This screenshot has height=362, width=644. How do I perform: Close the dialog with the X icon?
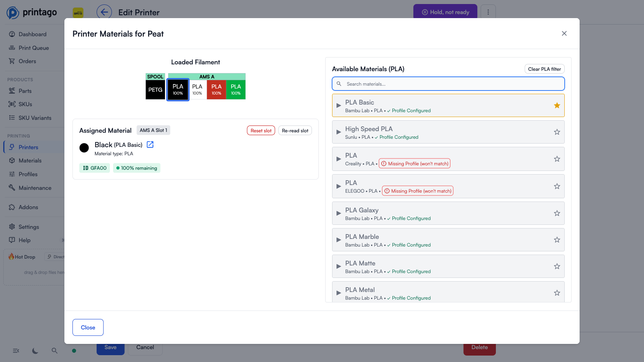(x=564, y=33)
